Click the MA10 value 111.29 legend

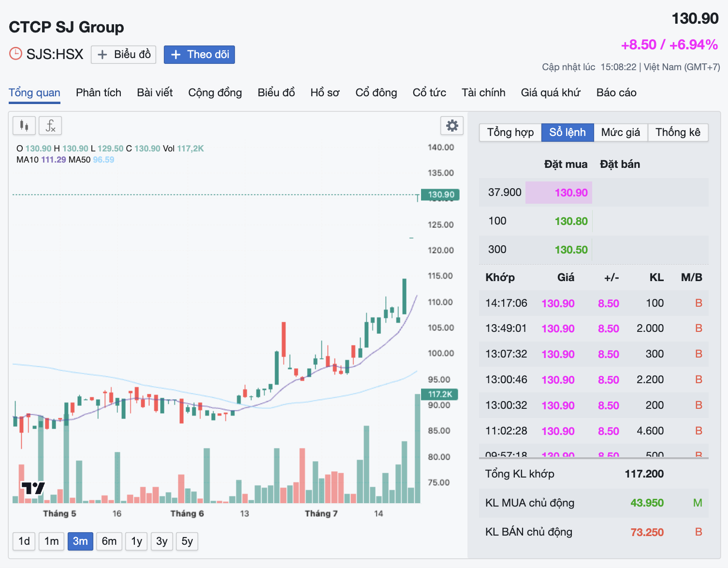tap(54, 160)
